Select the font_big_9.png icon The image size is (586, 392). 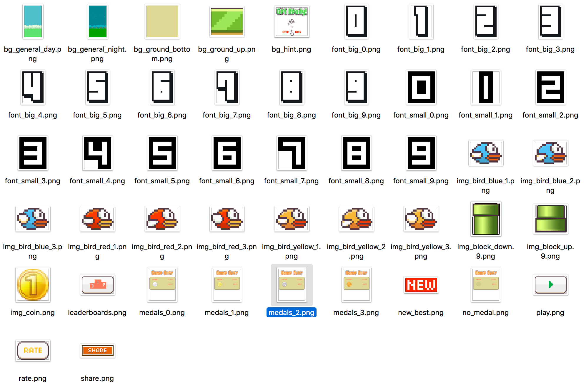coord(356,87)
